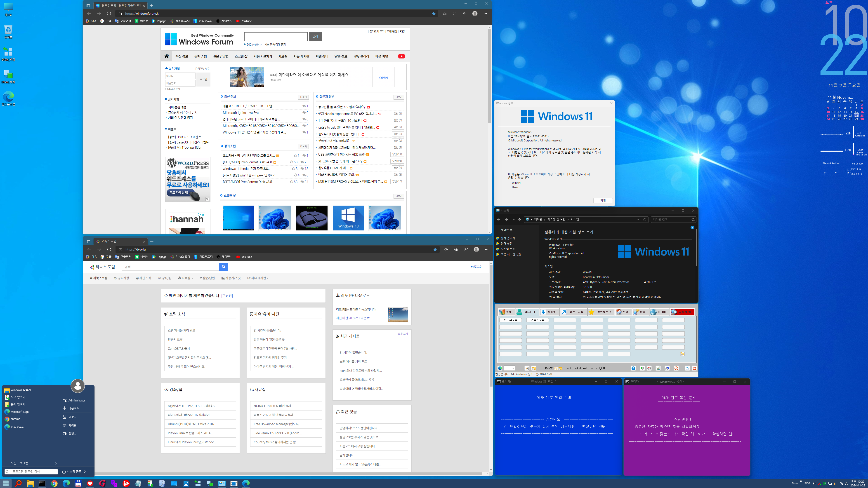Open DISM_복원 desktop shortcut
This screenshot has height=488, width=868.
(8, 76)
